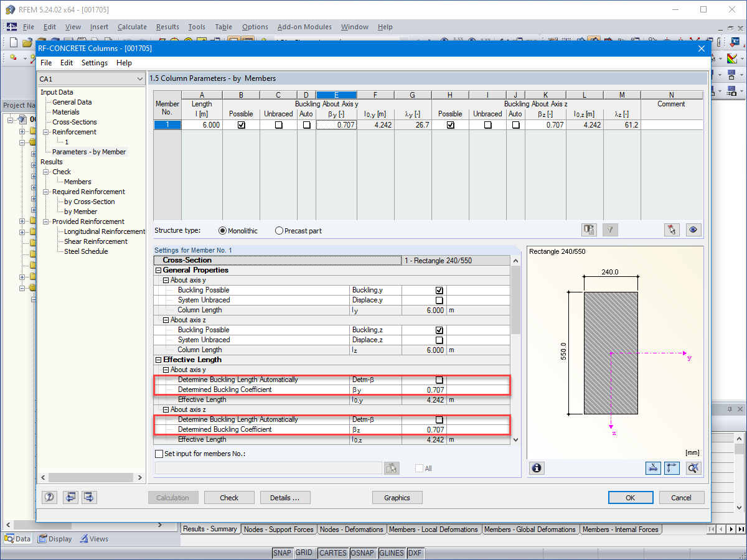The height and width of the screenshot is (560, 747).
Task: Open the Settings menu in RF-CONCRETE Columns
Action: coord(94,63)
